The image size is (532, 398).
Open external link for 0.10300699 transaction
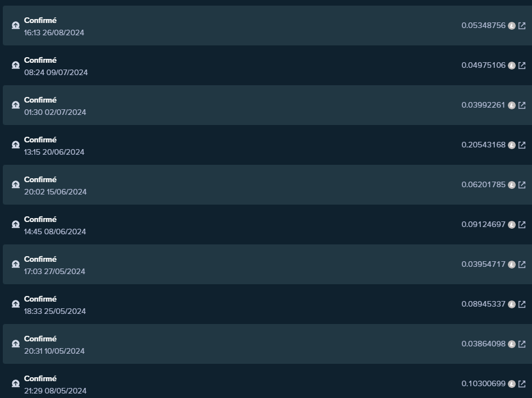(522, 384)
